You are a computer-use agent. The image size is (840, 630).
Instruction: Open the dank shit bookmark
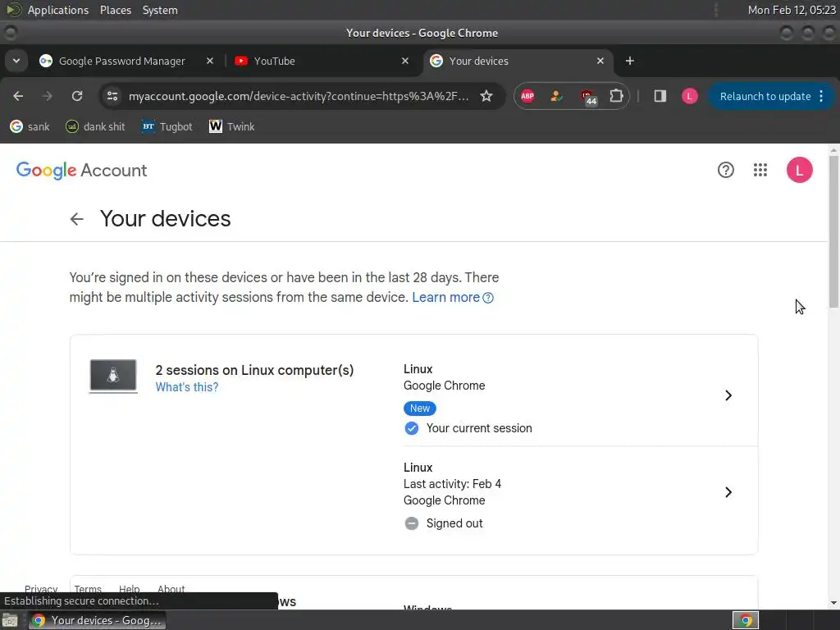click(x=95, y=127)
